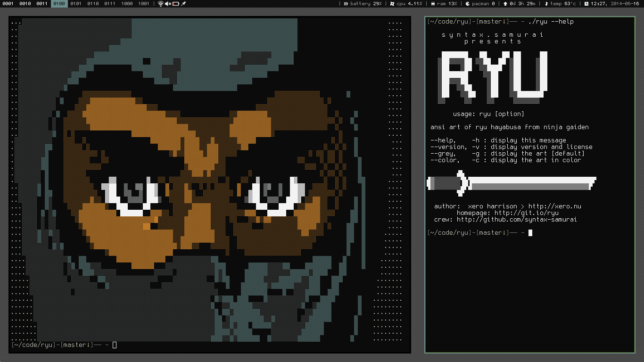Click the 'syntax.samurai' header text

point(493,34)
